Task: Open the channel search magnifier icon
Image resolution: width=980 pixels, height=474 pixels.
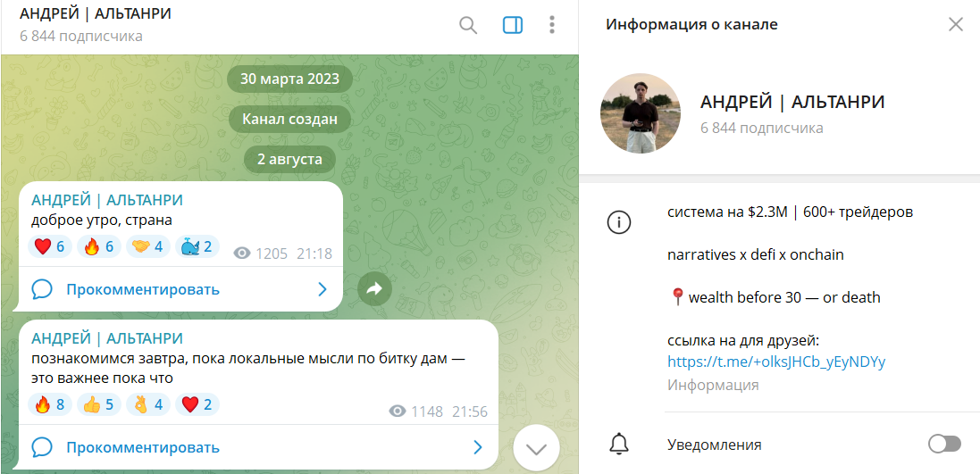Action: point(468,25)
